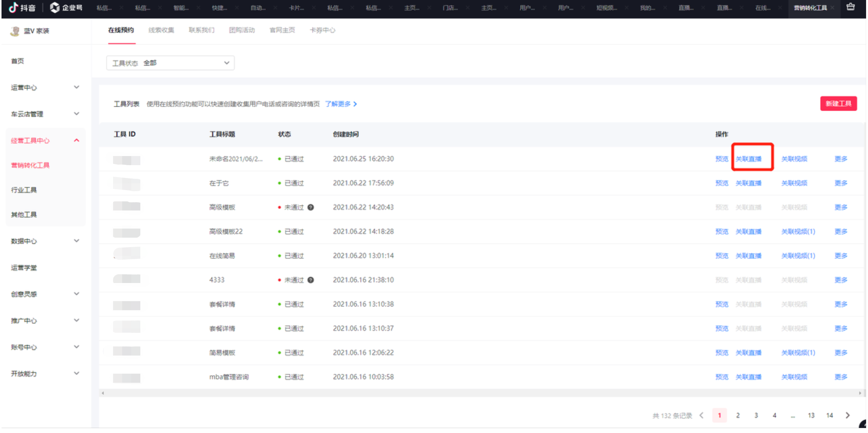
Task: Click right arrow of horizontal scrollbar
Action: click(860, 393)
